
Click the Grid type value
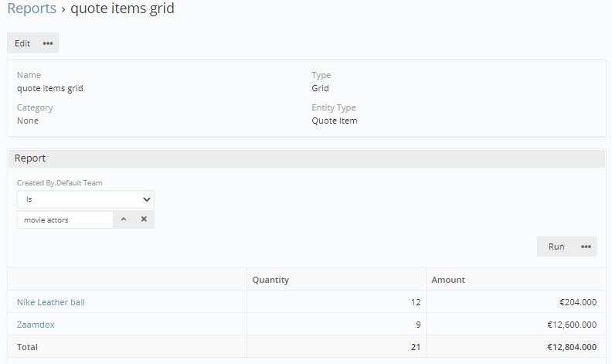pos(320,88)
